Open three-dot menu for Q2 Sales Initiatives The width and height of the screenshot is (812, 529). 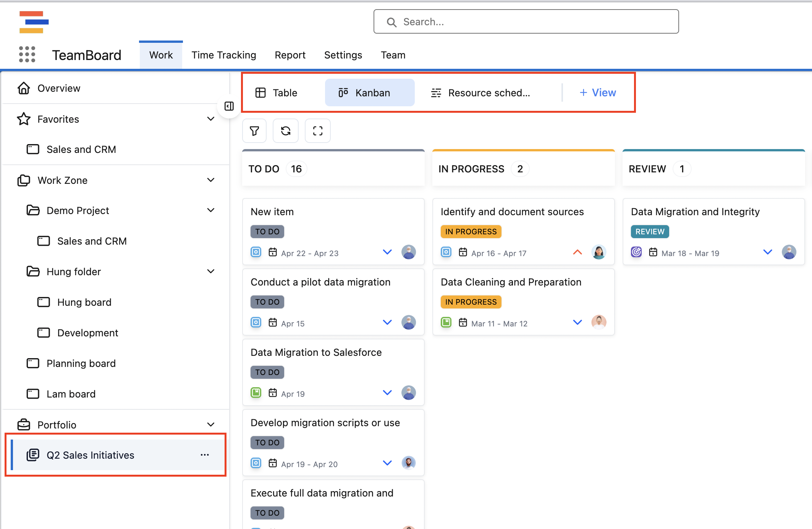click(205, 455)
